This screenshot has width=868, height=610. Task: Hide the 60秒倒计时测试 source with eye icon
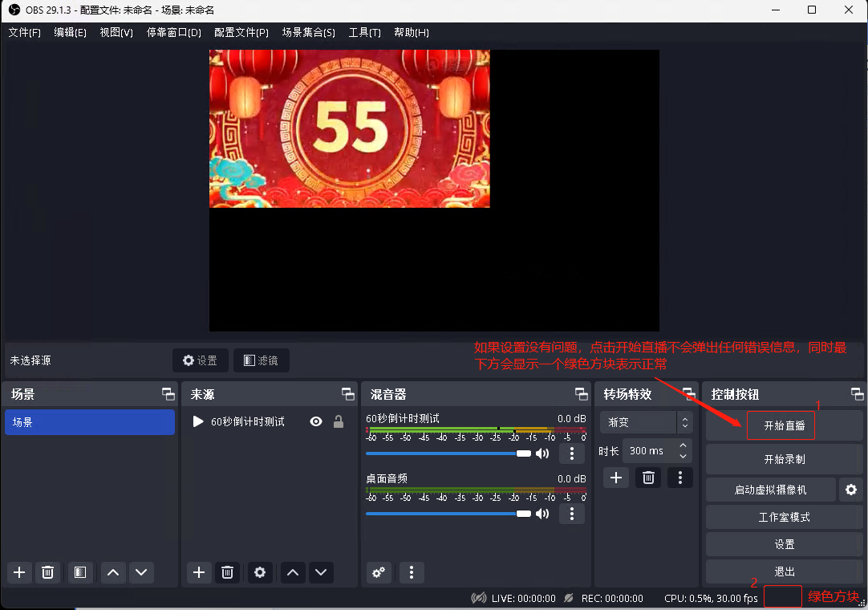[316, 421]
